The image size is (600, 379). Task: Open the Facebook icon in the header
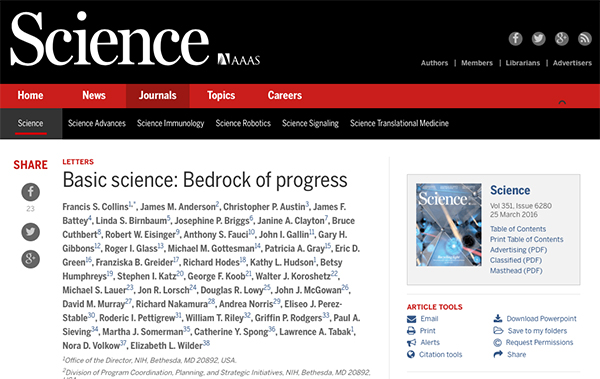[x=515, y=39]
